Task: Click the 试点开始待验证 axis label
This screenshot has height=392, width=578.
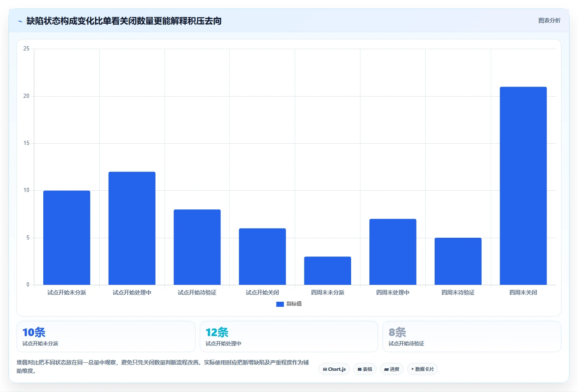Action: click(197, 292)
